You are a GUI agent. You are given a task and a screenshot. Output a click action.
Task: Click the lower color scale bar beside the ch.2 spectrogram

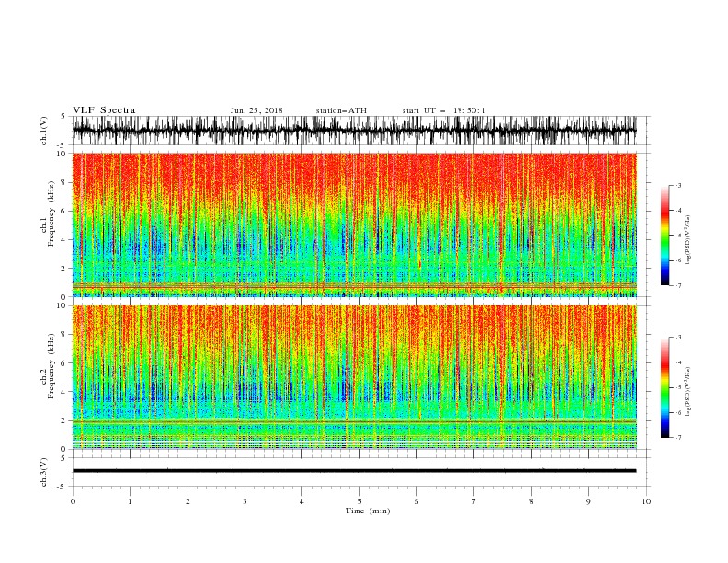tap(665, 387)
